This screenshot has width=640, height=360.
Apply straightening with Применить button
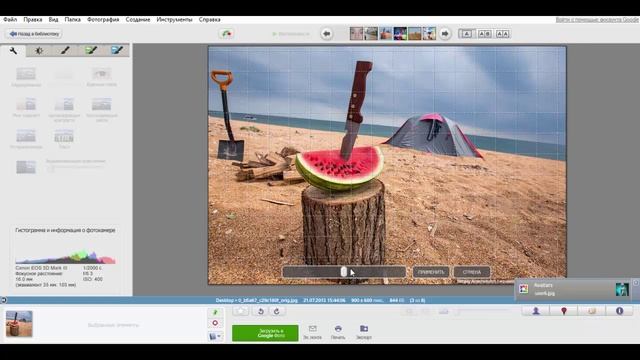pos(431,272)
